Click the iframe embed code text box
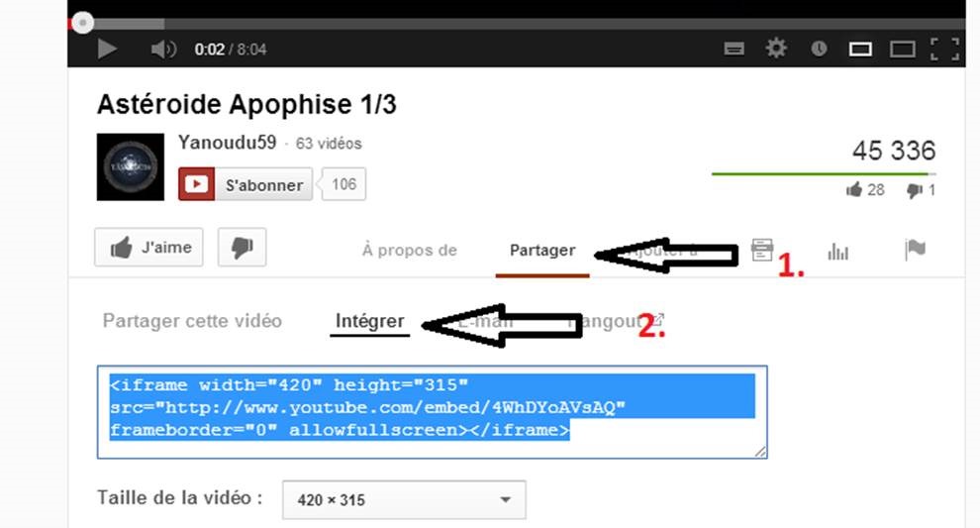Viewport: 980px width, 528px height. tap(432, 412)
